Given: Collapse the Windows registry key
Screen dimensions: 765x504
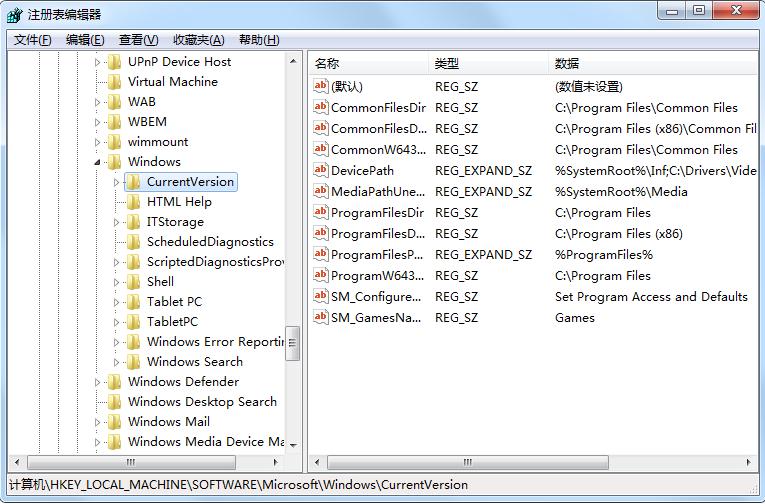Looking at the screenshot, I should (97, 162).
